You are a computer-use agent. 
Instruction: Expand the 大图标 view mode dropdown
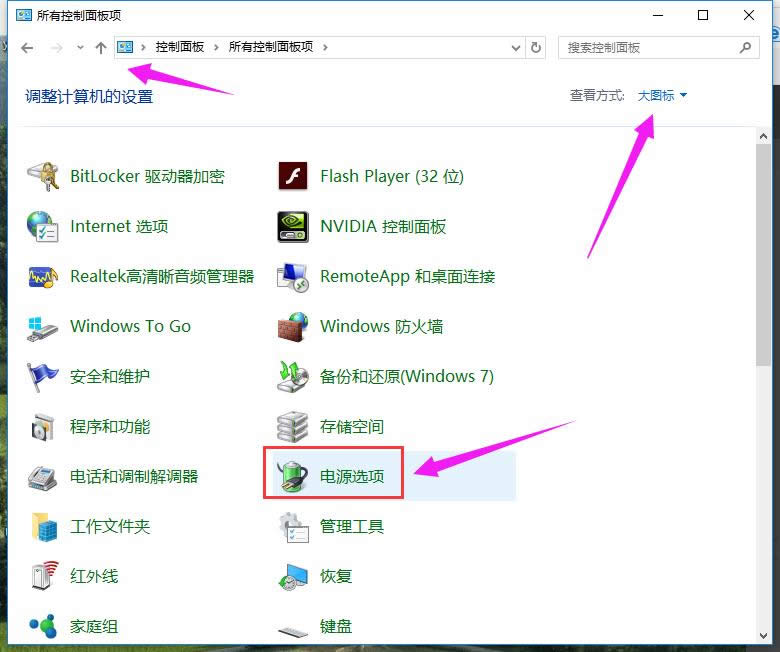[x=662, y=96]
